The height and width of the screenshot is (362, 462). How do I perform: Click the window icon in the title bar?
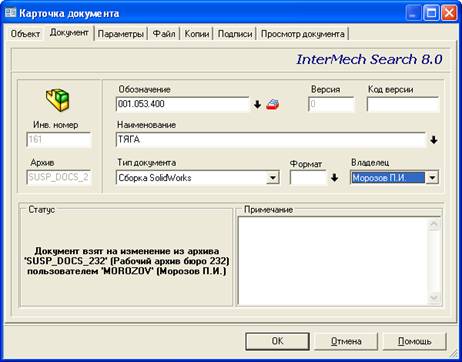[10, 13]
